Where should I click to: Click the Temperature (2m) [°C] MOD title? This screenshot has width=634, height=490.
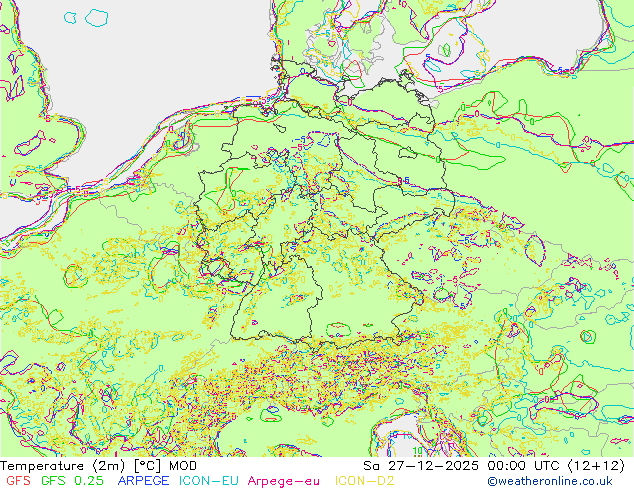(x=99, y=466)
